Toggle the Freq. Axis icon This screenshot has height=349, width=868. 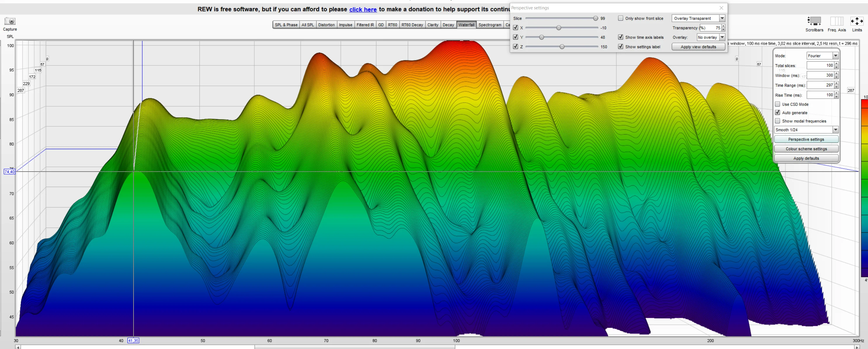837,21
